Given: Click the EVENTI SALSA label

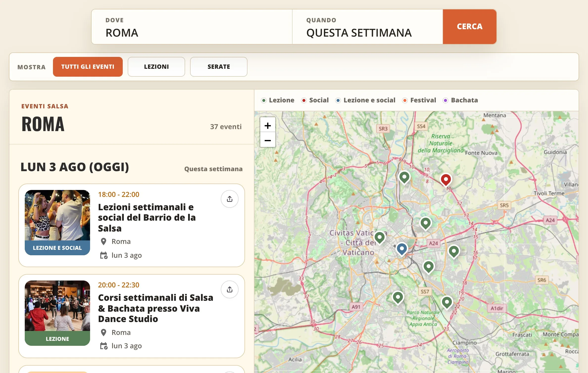Looking at the screenshot, I should pyautogui.click(x=45, y=106).
